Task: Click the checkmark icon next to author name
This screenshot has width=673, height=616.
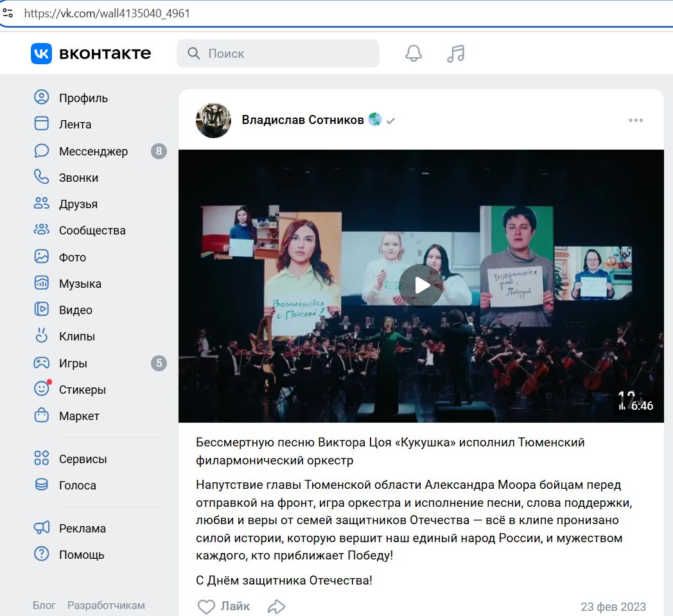Action: point(390,121)
